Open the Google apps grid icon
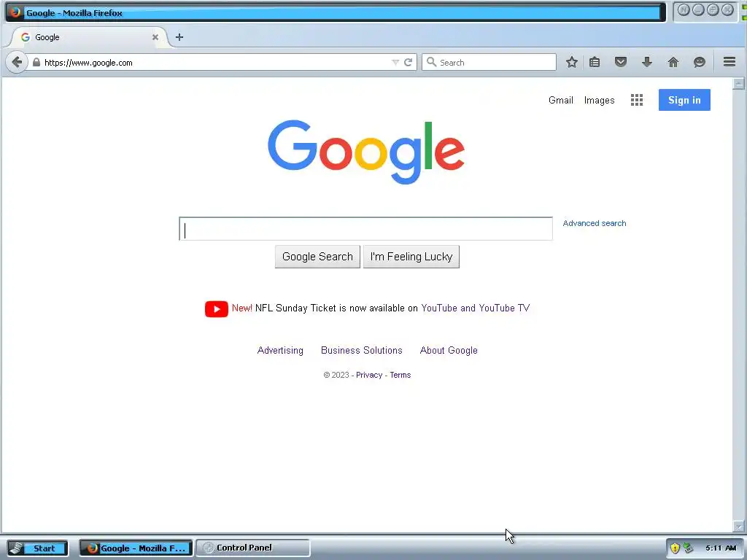This screenshot has width=747, height=560. (636, 100)
